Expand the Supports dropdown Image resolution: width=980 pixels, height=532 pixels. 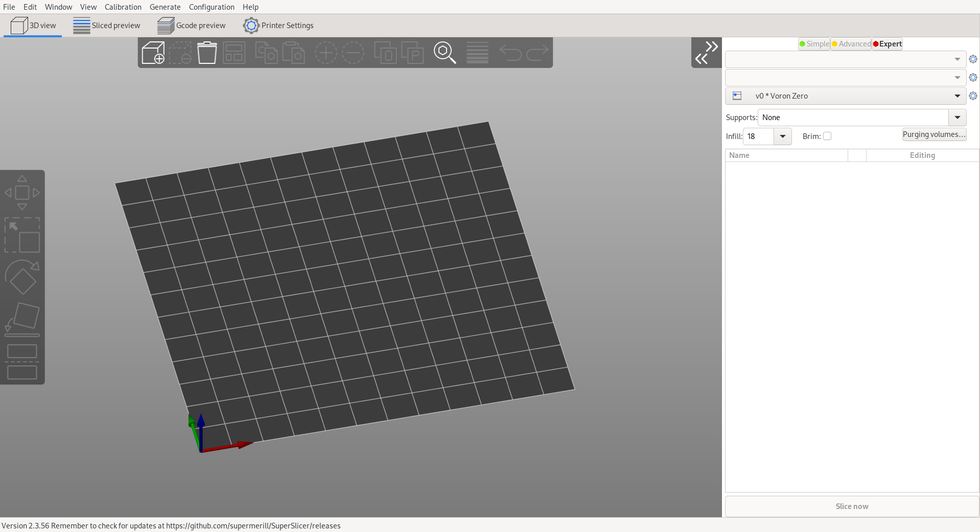[958, 118]
